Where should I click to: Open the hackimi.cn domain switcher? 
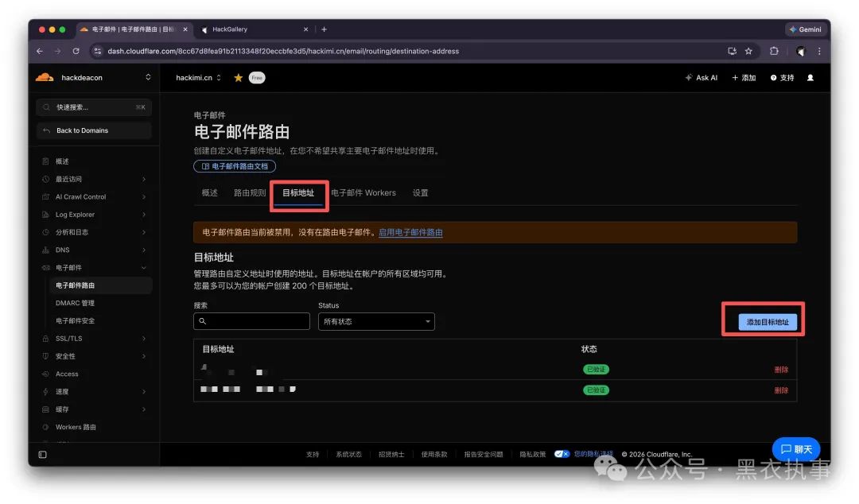(x=198, y=78)
